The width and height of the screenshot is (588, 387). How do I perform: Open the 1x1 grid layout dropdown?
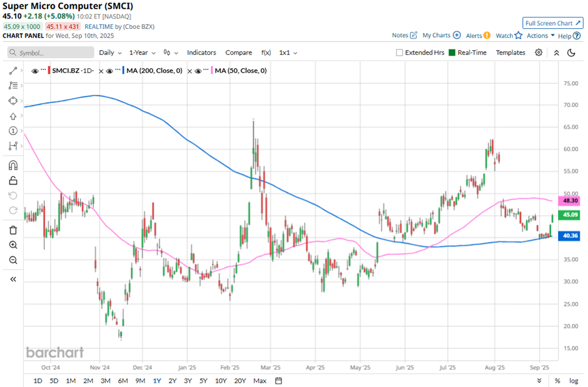[288, 53]
